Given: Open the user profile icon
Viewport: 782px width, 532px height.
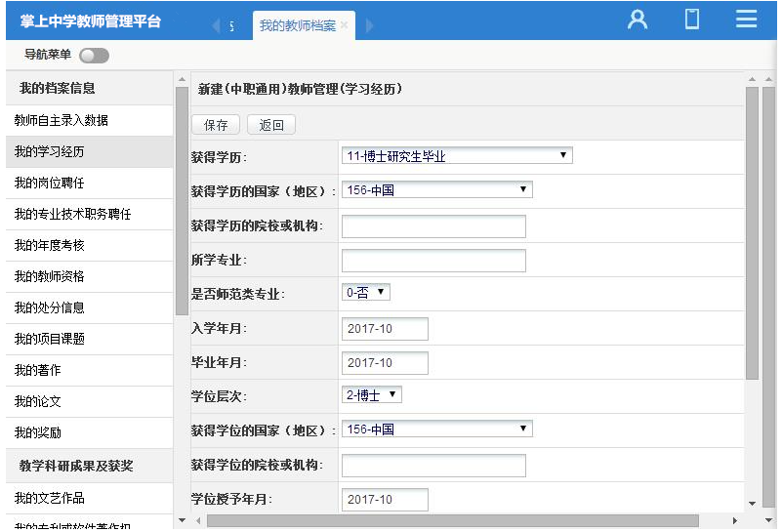Looking at the screenshot, I should (638, 20).
